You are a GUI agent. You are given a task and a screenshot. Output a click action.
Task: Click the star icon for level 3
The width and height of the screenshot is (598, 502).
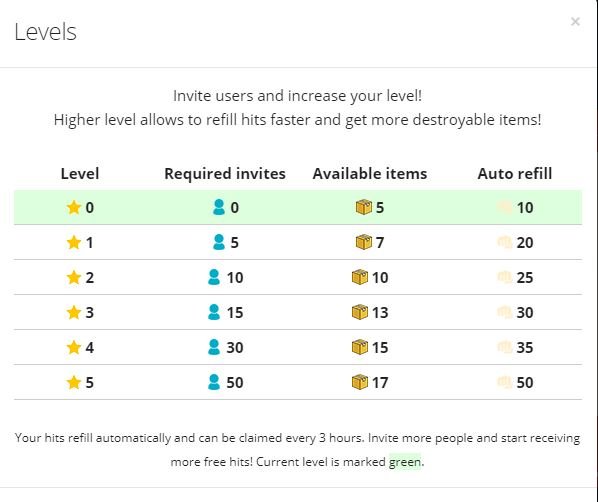pos(73,312)
